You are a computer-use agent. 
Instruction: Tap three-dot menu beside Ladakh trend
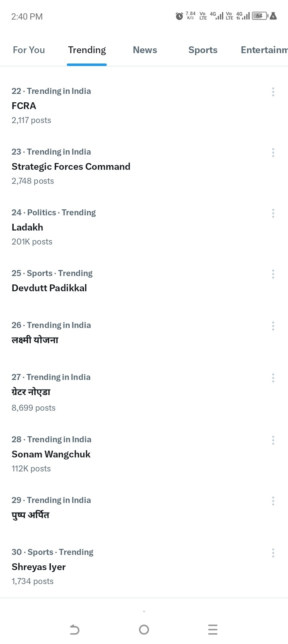[x=273, y=213]
